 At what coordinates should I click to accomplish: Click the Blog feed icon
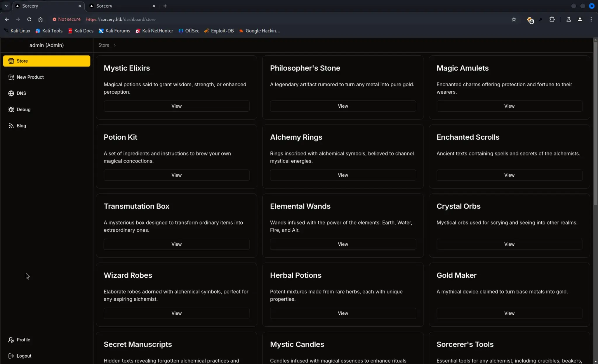(x=11, y=126)
